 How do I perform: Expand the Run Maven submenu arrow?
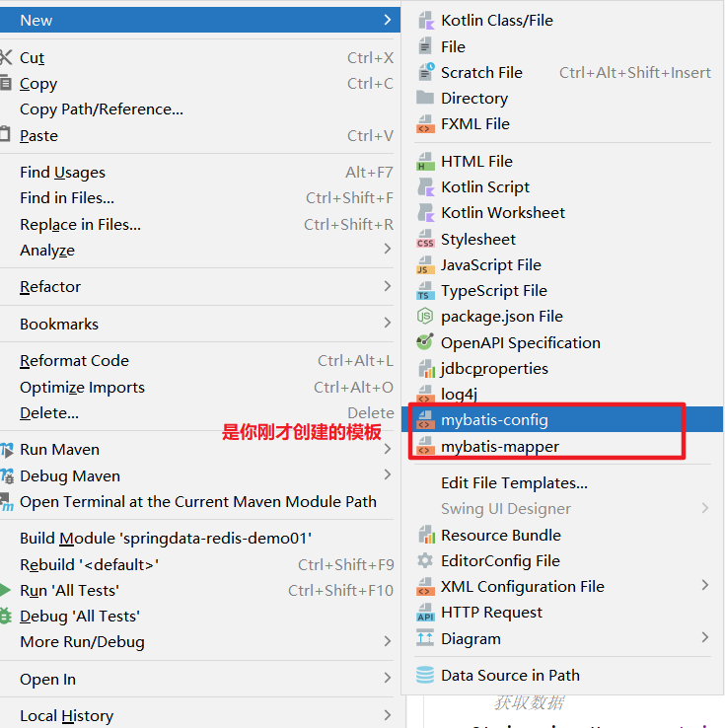coord(388,449)
